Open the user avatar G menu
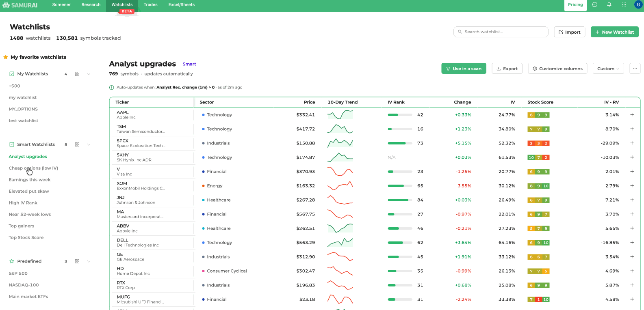Viewport: 644px width, 310px height. [638, 5]
